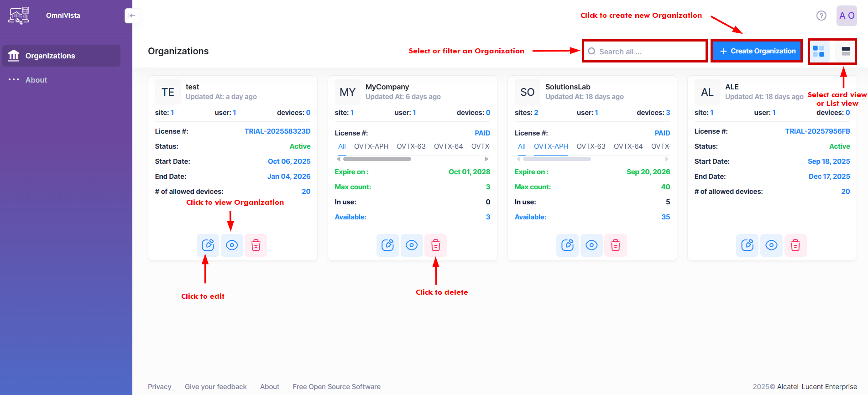The image size is (868, 395).
Task: Click the SolutionsLab organization name
Action: [568, 87]
